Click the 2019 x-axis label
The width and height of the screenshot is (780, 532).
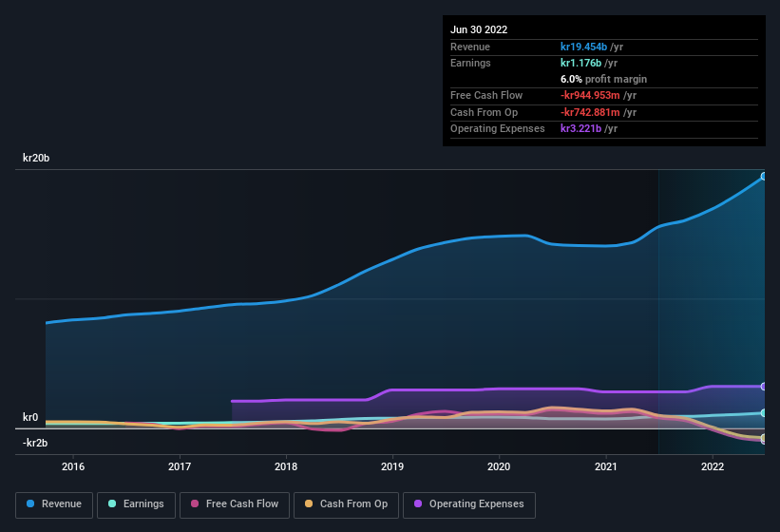pos(392,466)
